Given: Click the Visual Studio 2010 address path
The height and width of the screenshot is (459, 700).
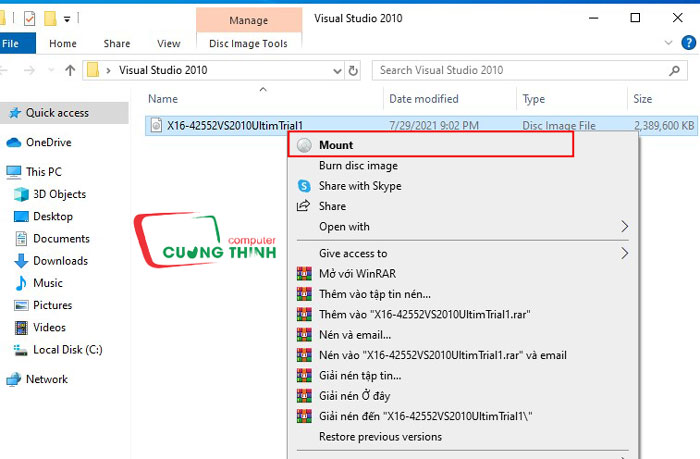Looking at the screenshot, I should coord(163,70).
